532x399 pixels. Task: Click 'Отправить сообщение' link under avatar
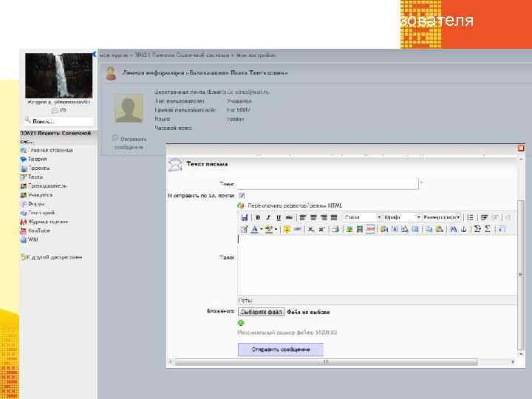click(130, 143)
